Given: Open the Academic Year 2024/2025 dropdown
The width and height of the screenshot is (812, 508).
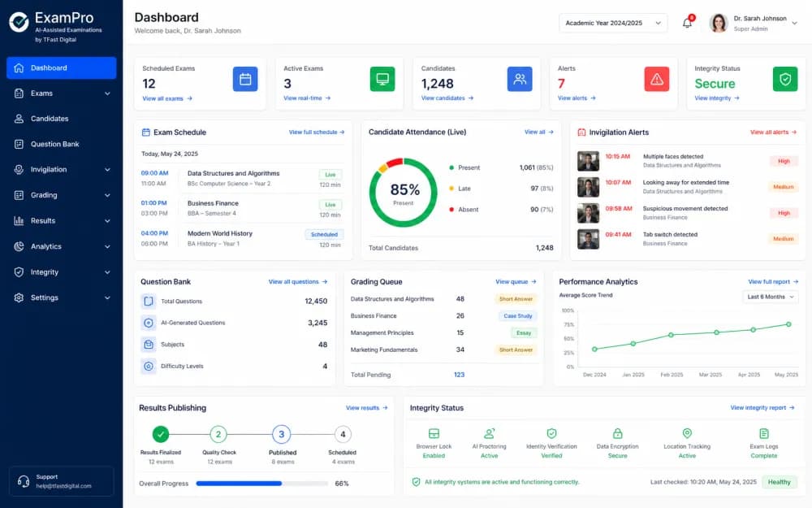Looking at the screenshot, I should [x=613, y=23].
